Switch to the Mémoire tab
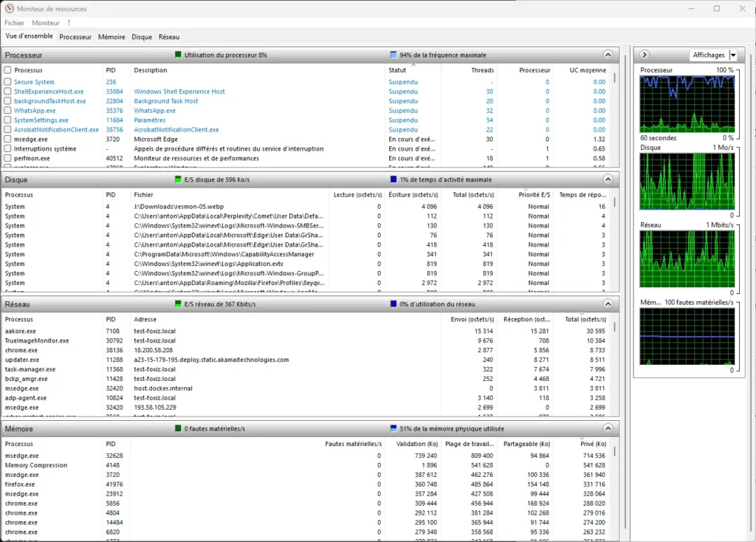 [x=111, y=36]
